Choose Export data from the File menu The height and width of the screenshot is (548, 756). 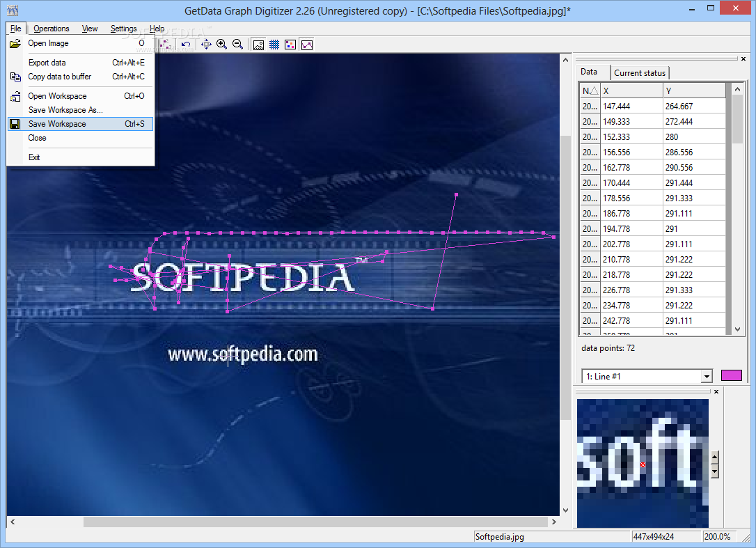point(81,63)
